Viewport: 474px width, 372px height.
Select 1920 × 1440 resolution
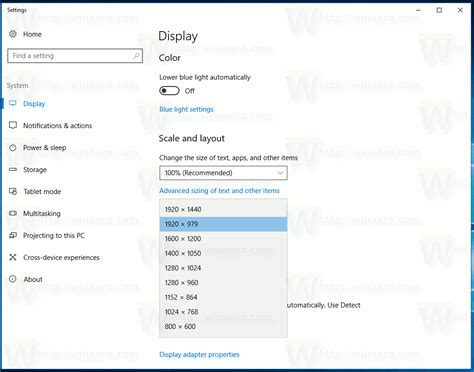click(x=223, y=209)
